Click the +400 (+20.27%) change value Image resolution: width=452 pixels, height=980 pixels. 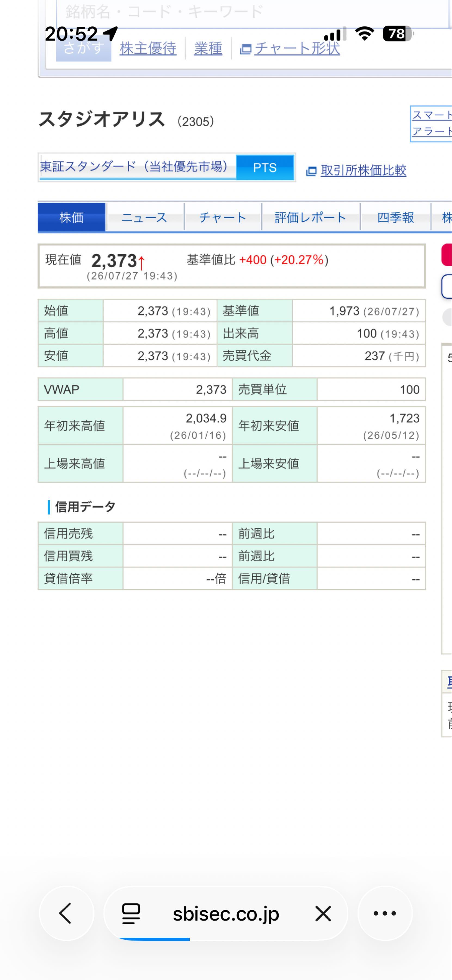284,260
